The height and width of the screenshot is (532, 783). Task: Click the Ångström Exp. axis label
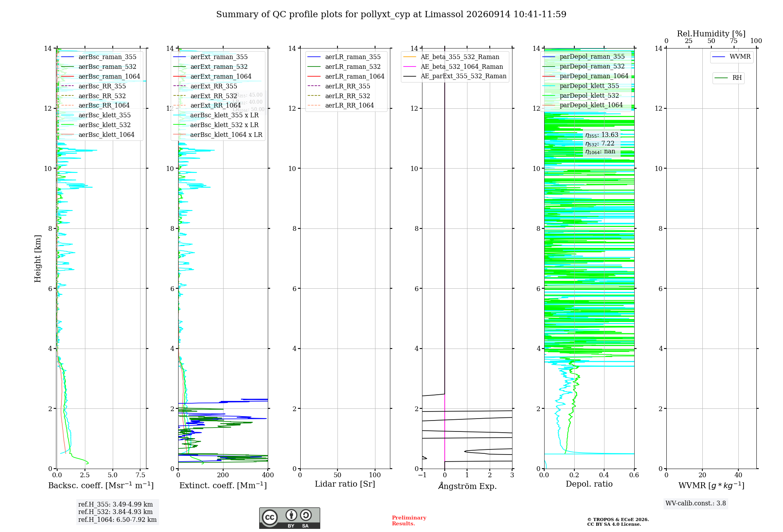click(x=467, y=486)
